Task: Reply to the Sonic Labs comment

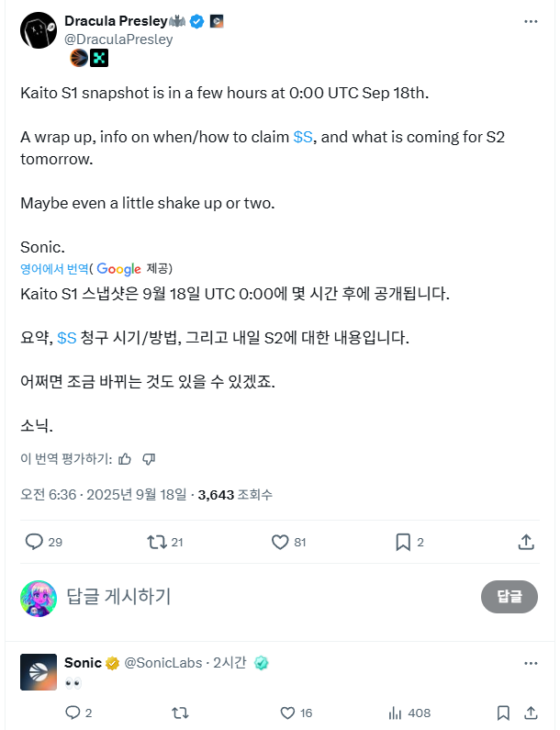Action: (73, 712)
